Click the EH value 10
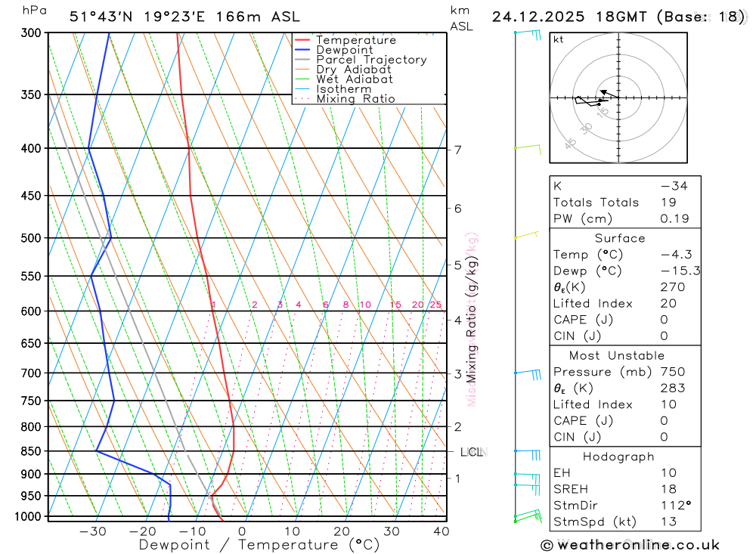 point(669,473)
